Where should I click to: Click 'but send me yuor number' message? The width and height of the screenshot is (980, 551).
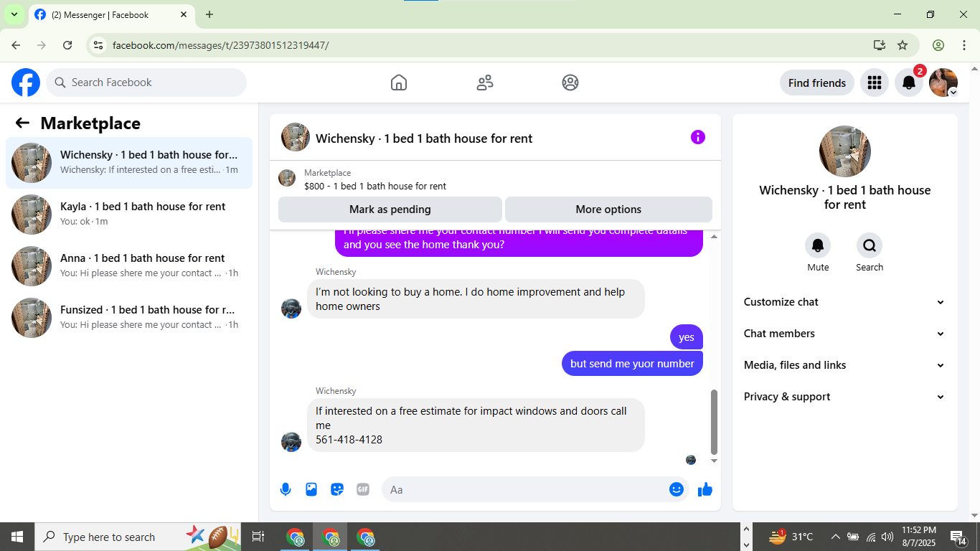coord(632,364)
